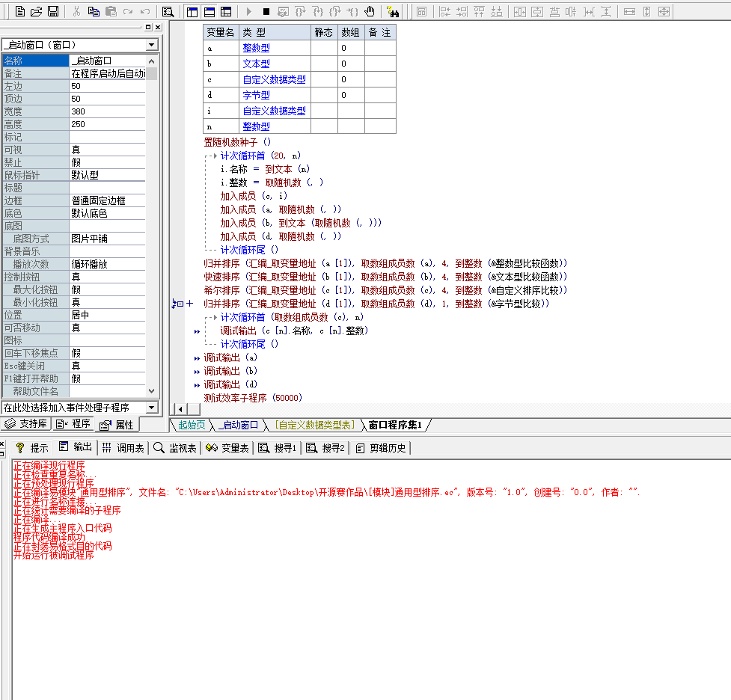Viewport: 731px width, 700px height.
Task: Click the code editor horizontal scroll left arrow
Action: (x=180, y=409)
